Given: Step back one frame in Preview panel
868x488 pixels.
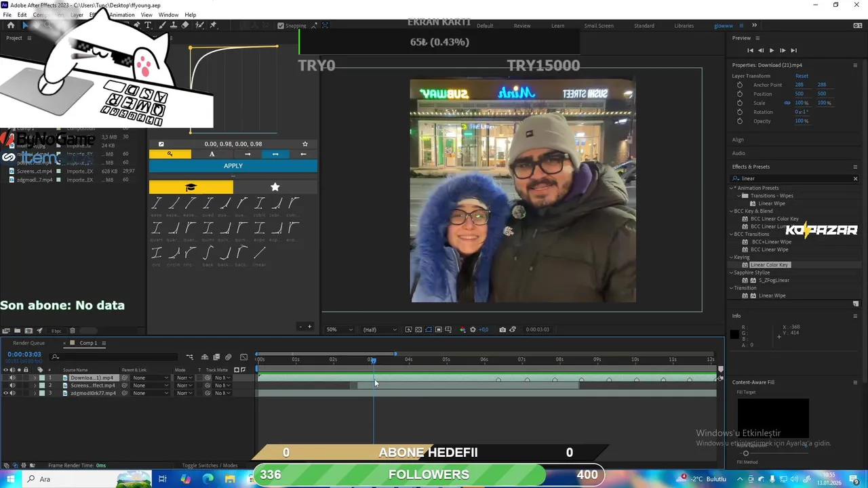Looking at the screenshot, I should click(x=760, y=50).
